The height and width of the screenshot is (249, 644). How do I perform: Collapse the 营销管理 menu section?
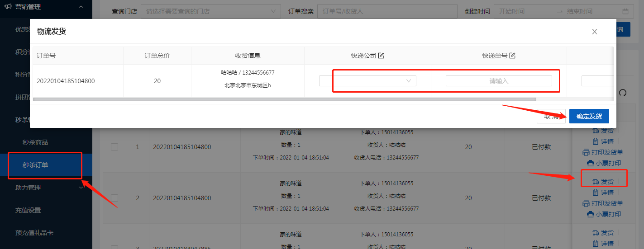81,7
